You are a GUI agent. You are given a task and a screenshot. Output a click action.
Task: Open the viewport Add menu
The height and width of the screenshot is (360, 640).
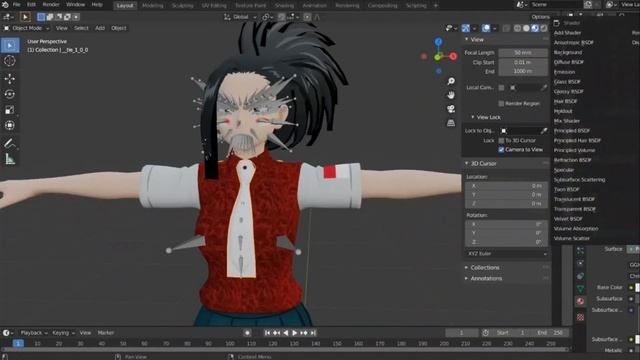click(100, 28)
